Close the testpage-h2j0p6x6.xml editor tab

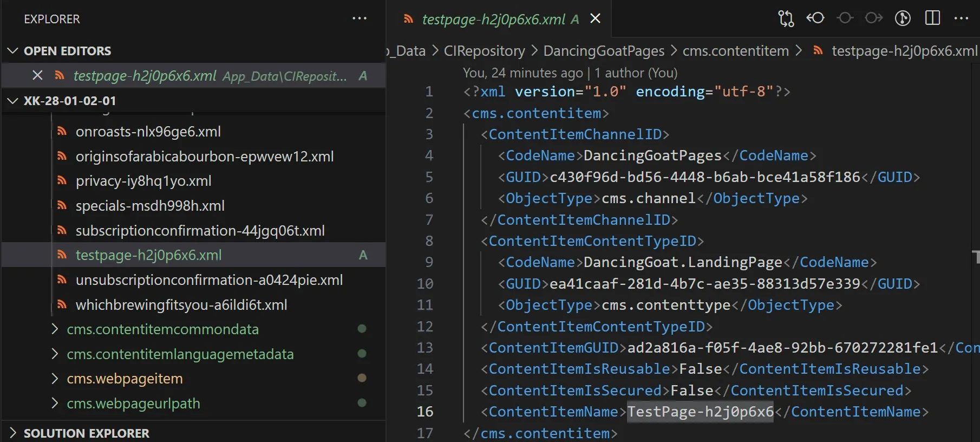click(x=595, y=18)
